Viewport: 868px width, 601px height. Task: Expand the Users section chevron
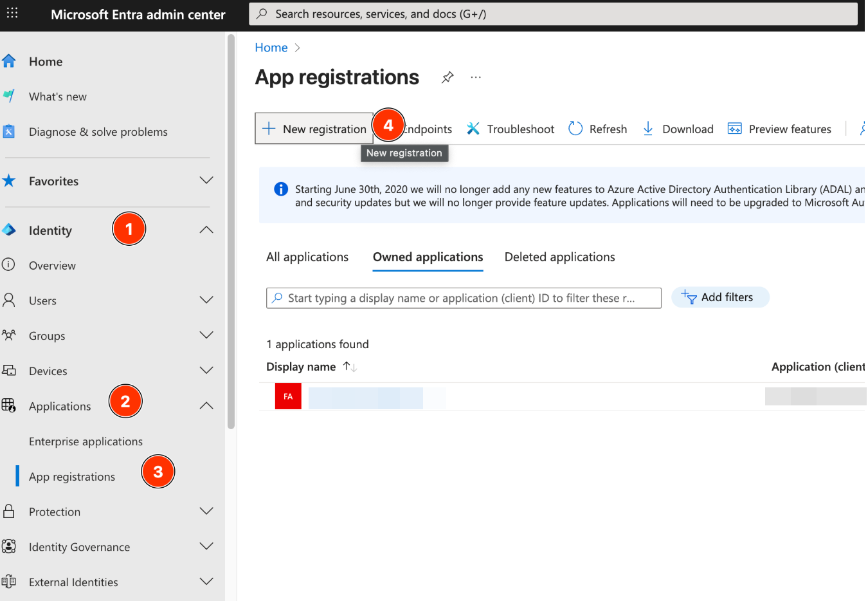pos(206,300)
